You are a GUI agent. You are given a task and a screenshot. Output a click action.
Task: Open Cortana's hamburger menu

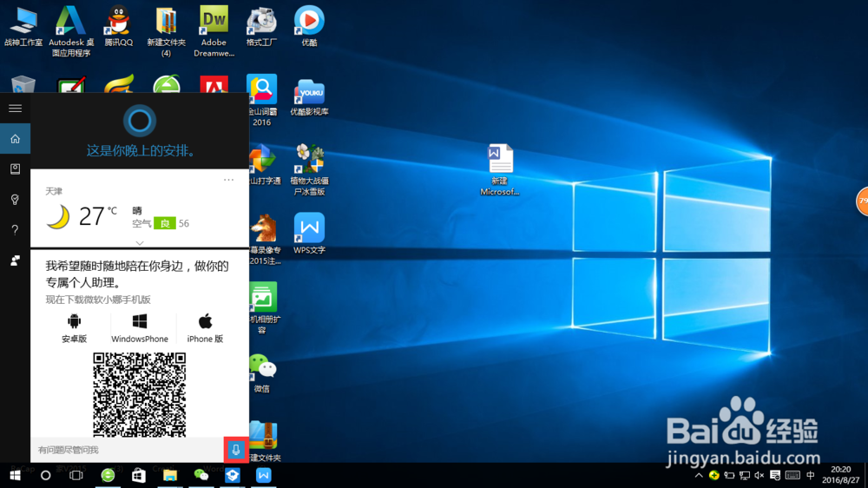click(x=15, y=108)
